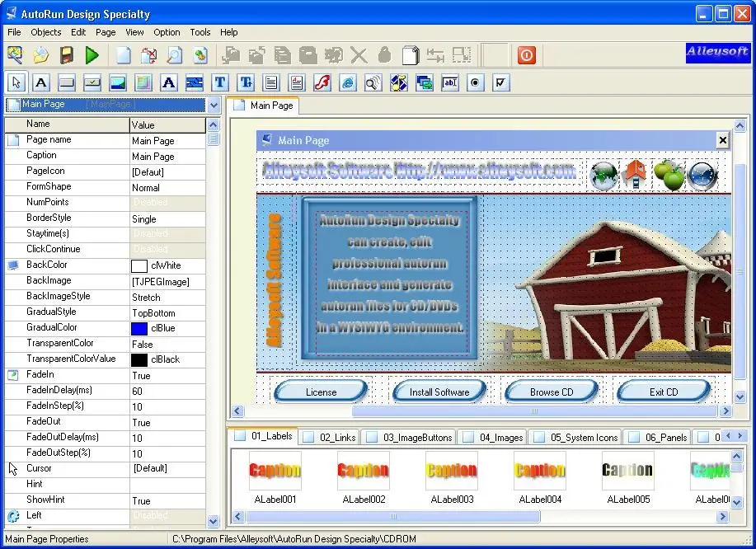
Task: Select the gradient panel tool
Action: point(143,83)
